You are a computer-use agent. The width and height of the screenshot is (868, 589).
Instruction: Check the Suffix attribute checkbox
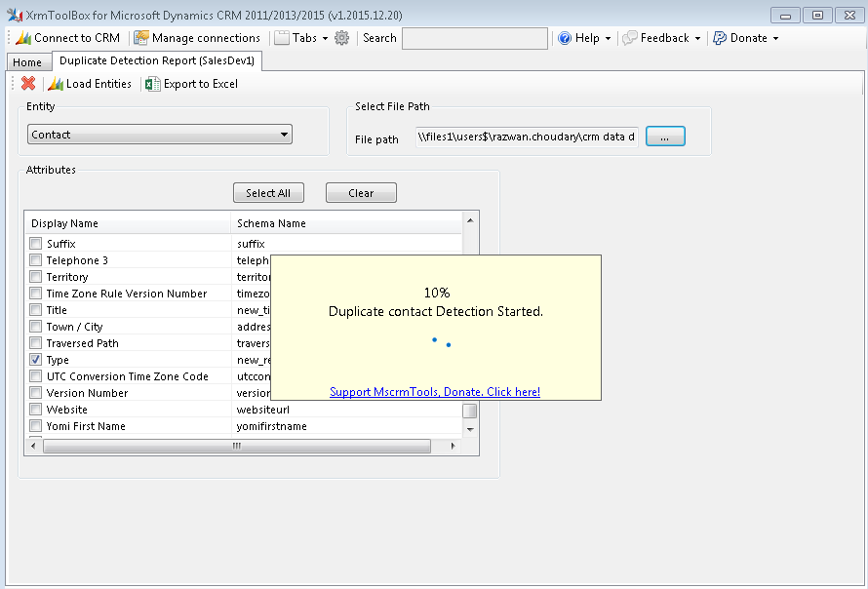36,244
